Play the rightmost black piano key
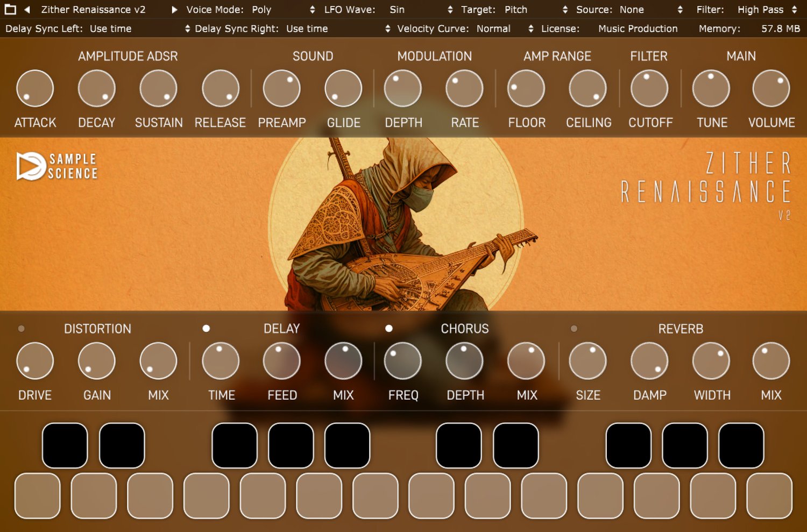807x532 pixels. coord(741,445)
